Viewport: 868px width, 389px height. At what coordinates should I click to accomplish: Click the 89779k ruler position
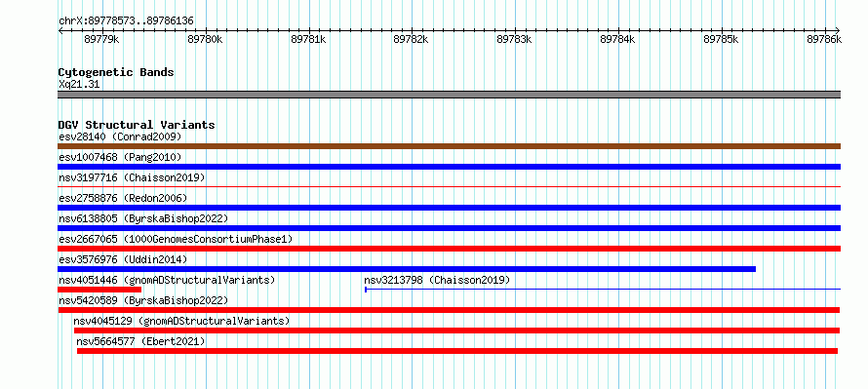pyautogui.click(x=101, y=39)
